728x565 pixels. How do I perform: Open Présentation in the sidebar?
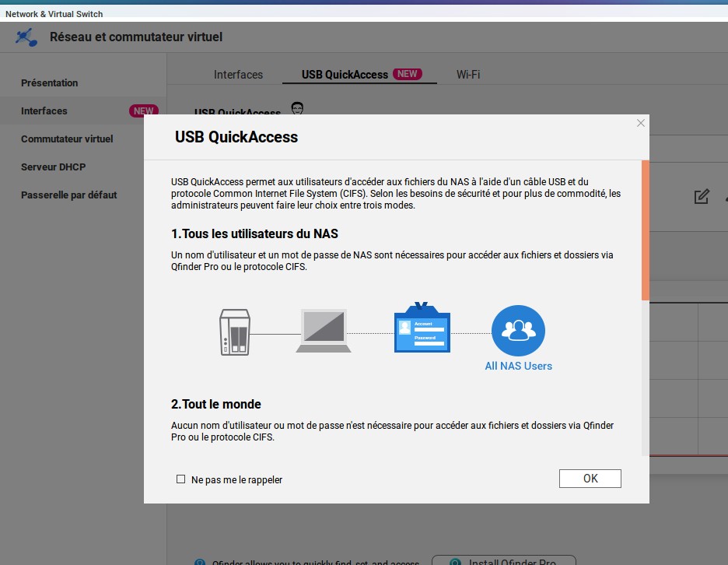point(49,82)
